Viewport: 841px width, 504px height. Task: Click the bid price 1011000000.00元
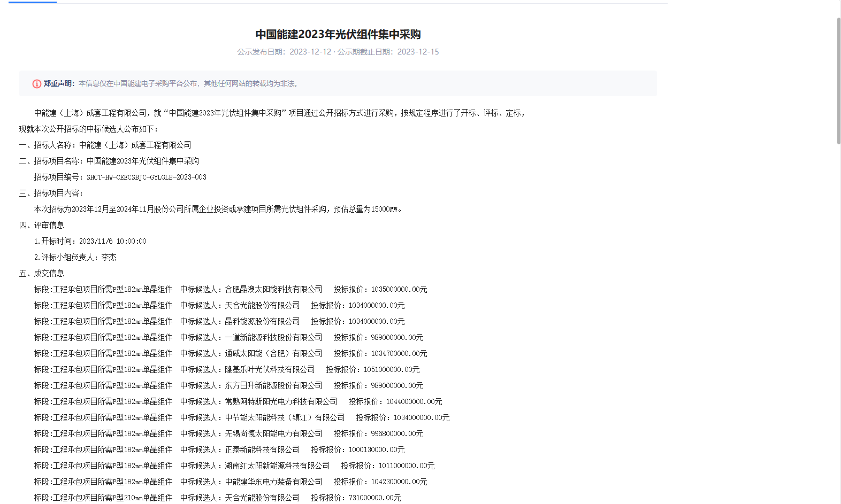tap(407, 466)
